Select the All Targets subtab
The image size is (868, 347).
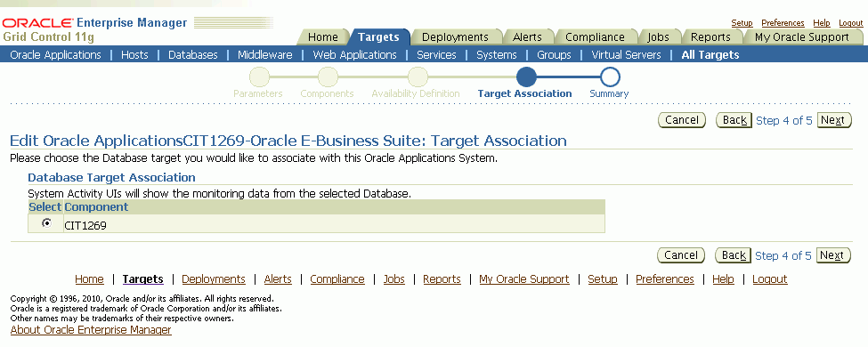[x=710, y=55]
